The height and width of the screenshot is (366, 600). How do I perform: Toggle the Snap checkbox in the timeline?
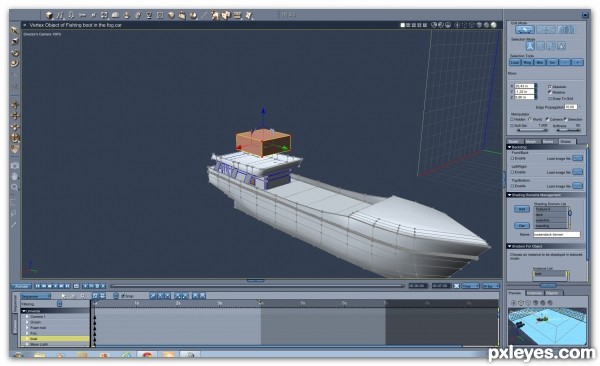click(x=123, y=296)
